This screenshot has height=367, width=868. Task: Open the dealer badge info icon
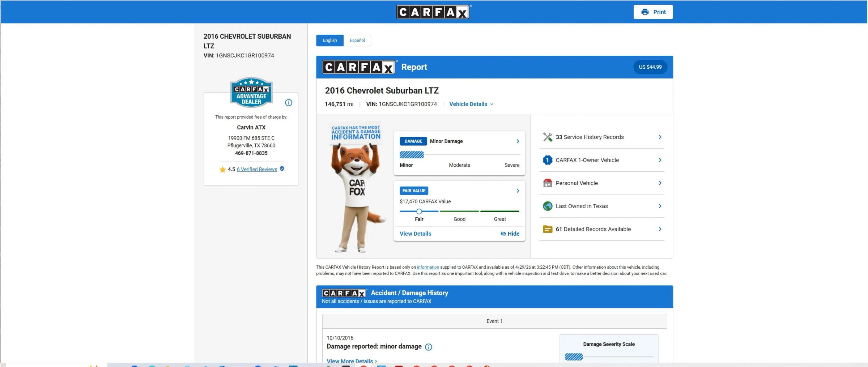[289, 103]
